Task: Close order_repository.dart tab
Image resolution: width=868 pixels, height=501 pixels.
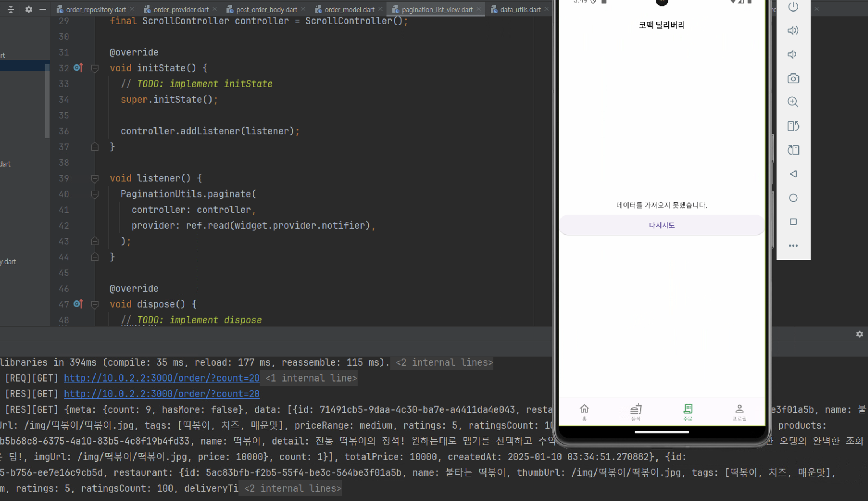Action: (132, 9)
